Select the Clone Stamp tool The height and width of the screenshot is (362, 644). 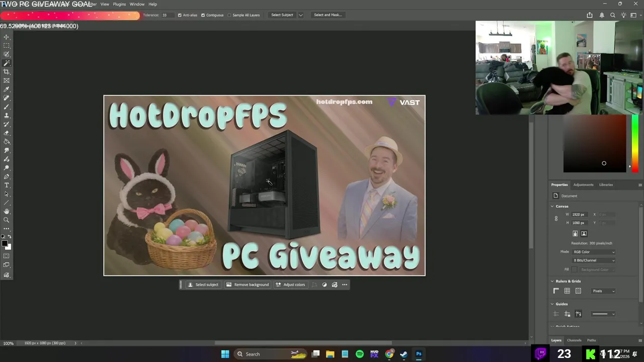[x=7, y=116]
